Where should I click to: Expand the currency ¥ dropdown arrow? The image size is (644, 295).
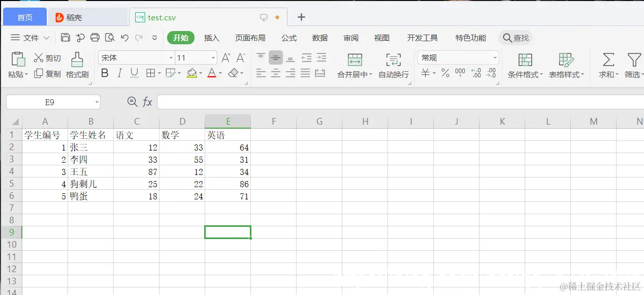pyautogui.click(x=434, y=74)
